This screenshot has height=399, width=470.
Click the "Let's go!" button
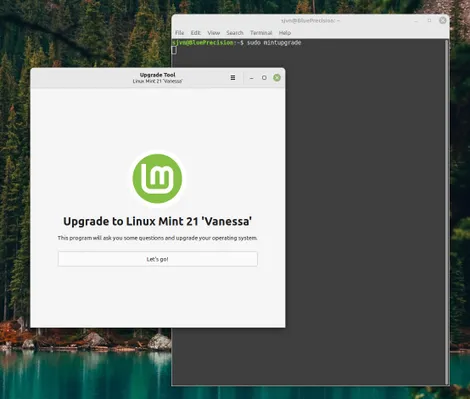158,259
